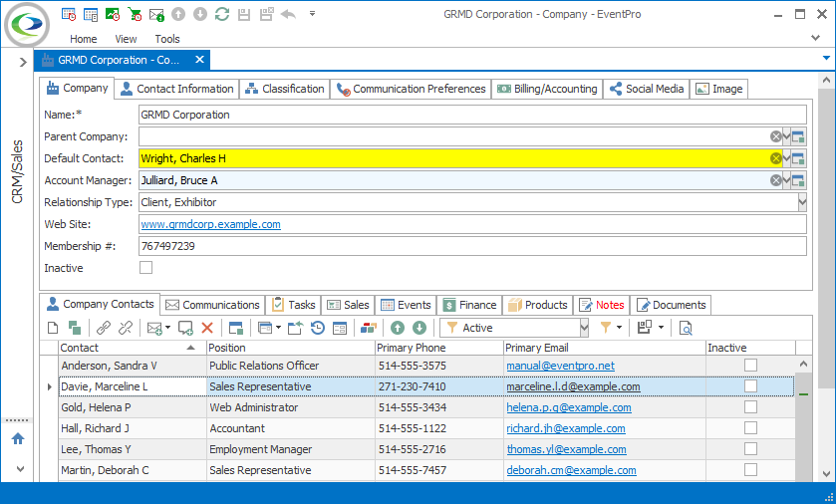This screenshot has height=504, width=836.
Task: Clear the Default Contact field with X icon
Action: pos(776,158)
